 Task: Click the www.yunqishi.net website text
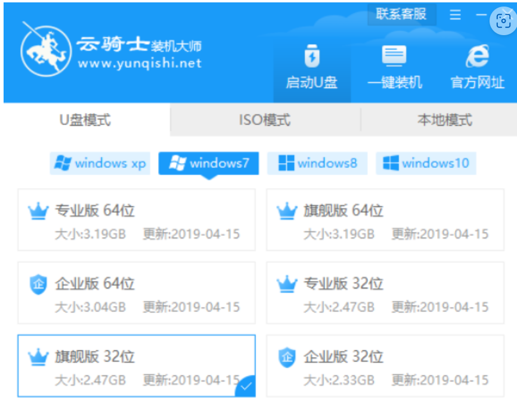pos(140,63)
